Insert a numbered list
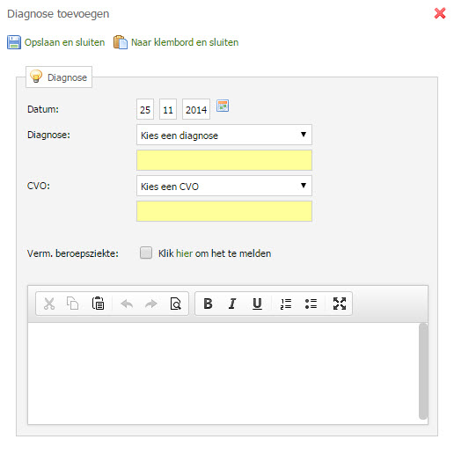 click(286, 304)
